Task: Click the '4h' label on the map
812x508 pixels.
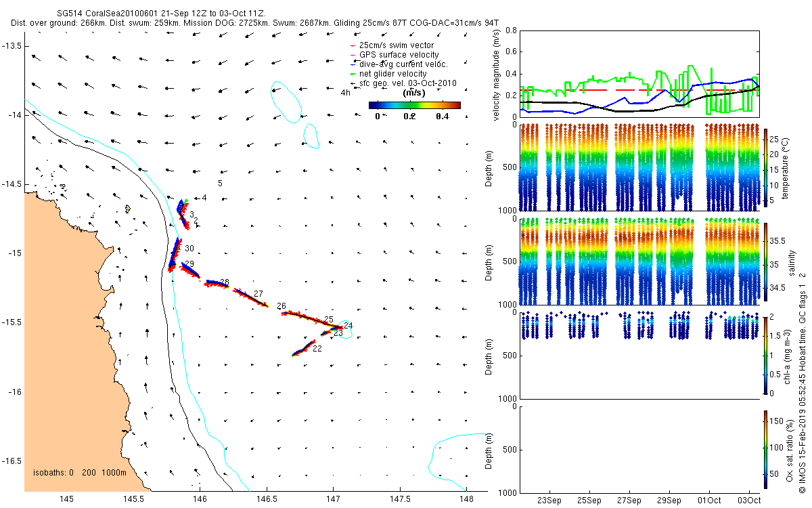Action: 345,93
